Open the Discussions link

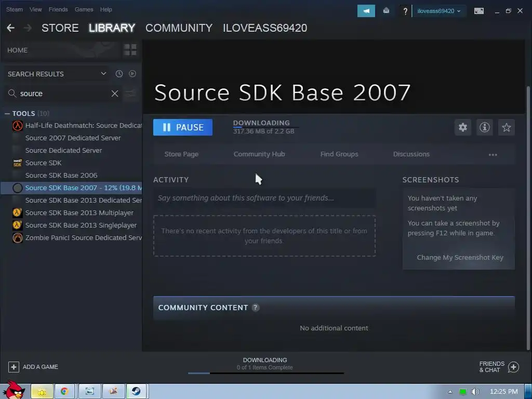[x=411, y=154]
